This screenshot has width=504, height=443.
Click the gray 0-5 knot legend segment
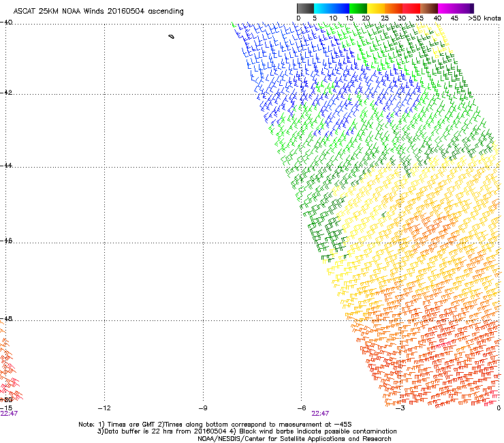[x=305, y=8]
